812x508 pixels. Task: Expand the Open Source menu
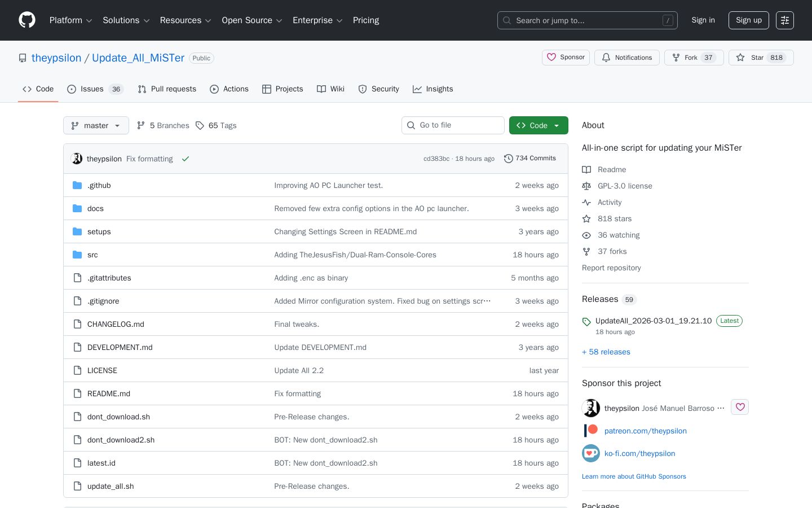252,20
